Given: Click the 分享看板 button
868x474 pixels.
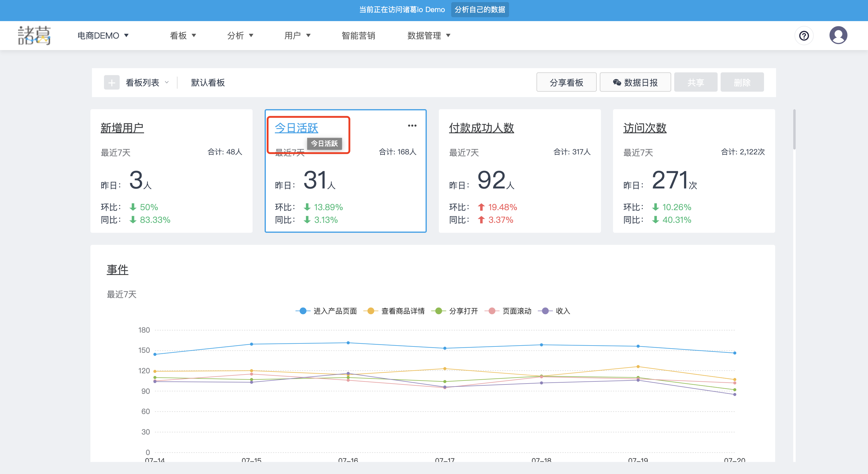Looking at the screenshot, I should [566, 82].
